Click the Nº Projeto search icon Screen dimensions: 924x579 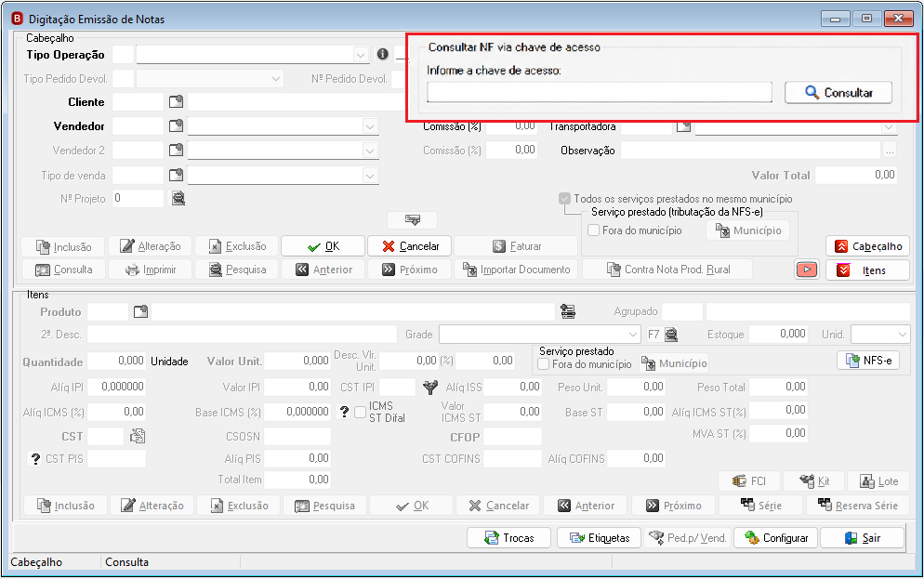pyautogui.click(x=178, y=199)
